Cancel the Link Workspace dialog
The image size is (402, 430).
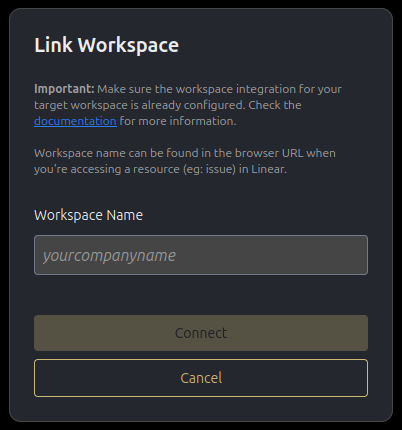click(201, 378)
